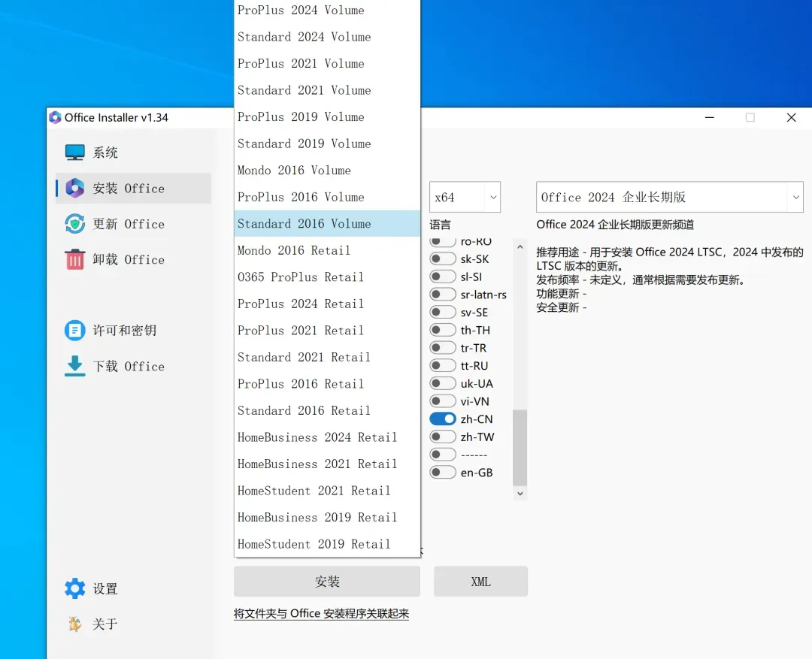Viewport: 812px width, 659px height.
Task: Select highlighted Standard 2016 Volume
Action: (x=327, y=224)
